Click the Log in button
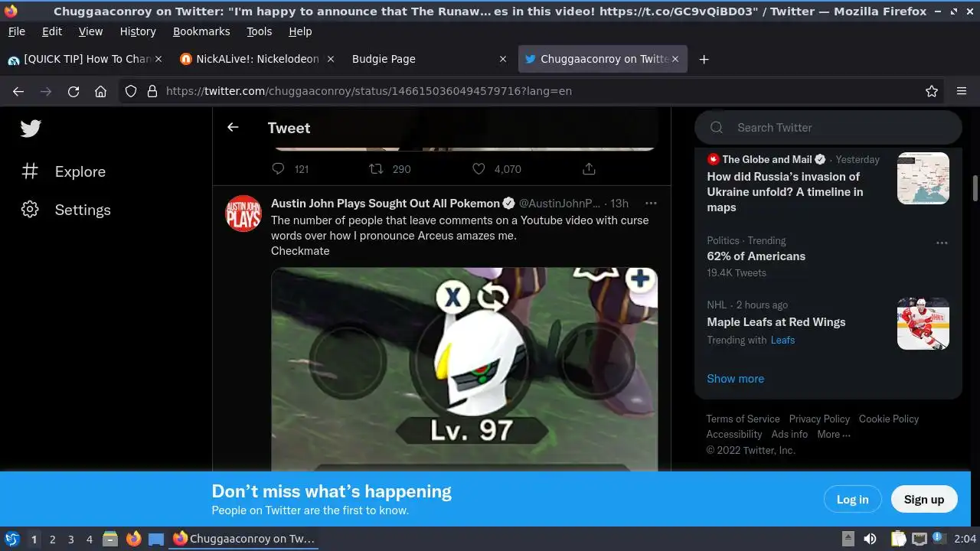The height and width of the screenshot is (551, 980). [x=852, y=499]
